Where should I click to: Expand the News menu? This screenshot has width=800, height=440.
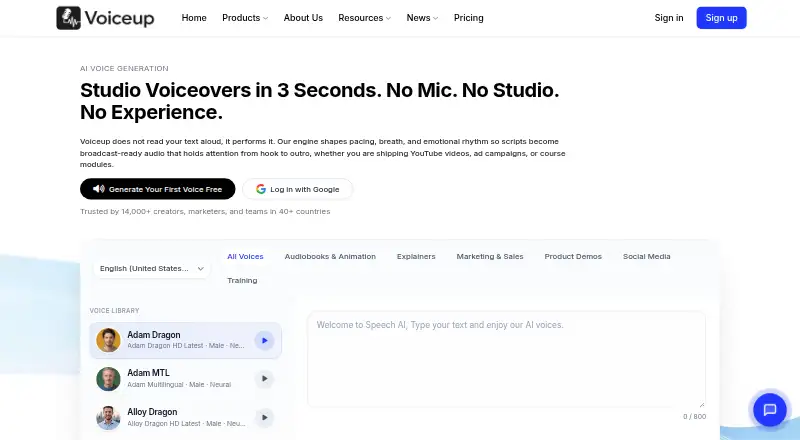point(422,18)
